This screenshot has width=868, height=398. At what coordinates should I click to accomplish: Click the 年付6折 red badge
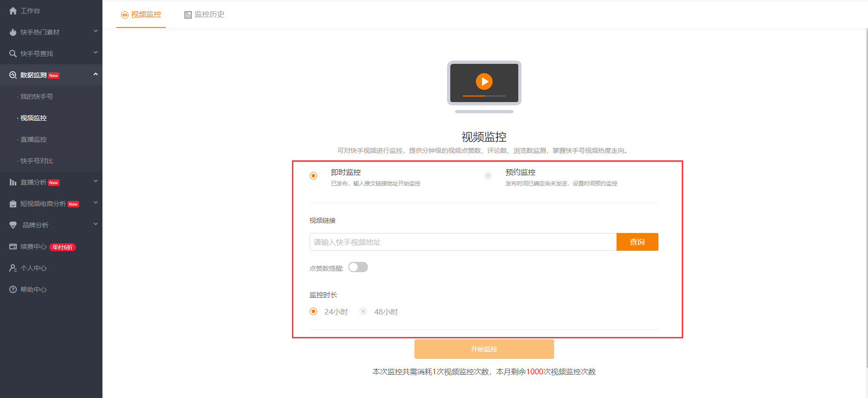click(x=63, y=247)
